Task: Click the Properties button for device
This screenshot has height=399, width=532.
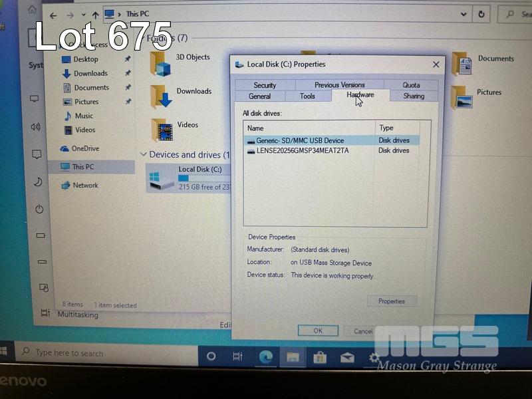Action: click(392, 301)
